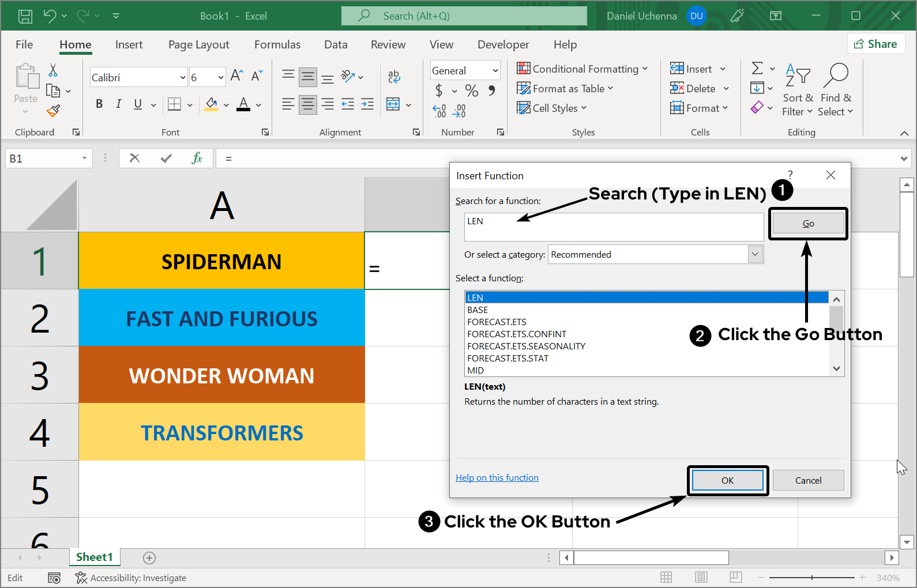Switch to the Formulas ribbon tab
The image size is (917, 588).
point(277,44)
